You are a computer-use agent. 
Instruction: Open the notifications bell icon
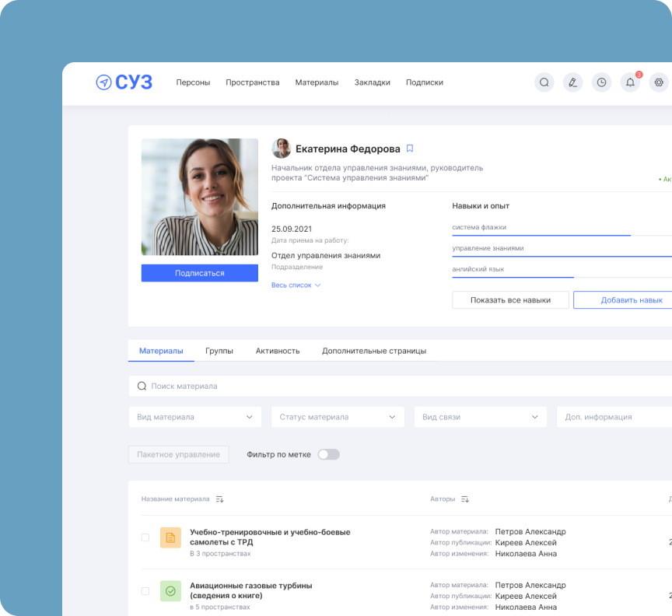tap(629, 82)
